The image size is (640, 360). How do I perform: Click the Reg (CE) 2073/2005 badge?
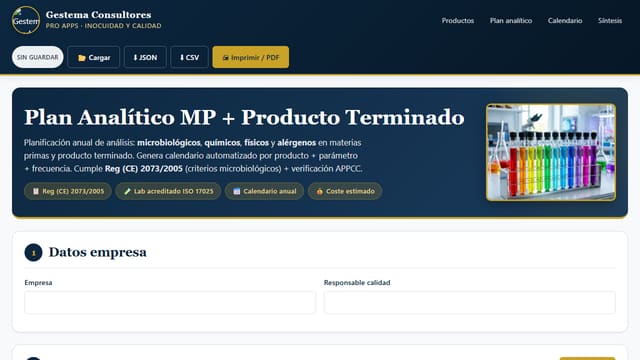[68, 191]
